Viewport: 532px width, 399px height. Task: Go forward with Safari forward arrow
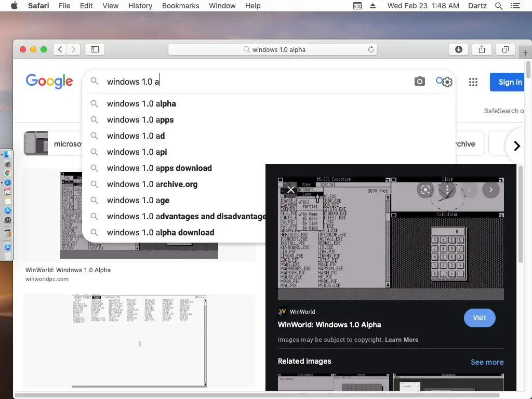tap(73, 49)
